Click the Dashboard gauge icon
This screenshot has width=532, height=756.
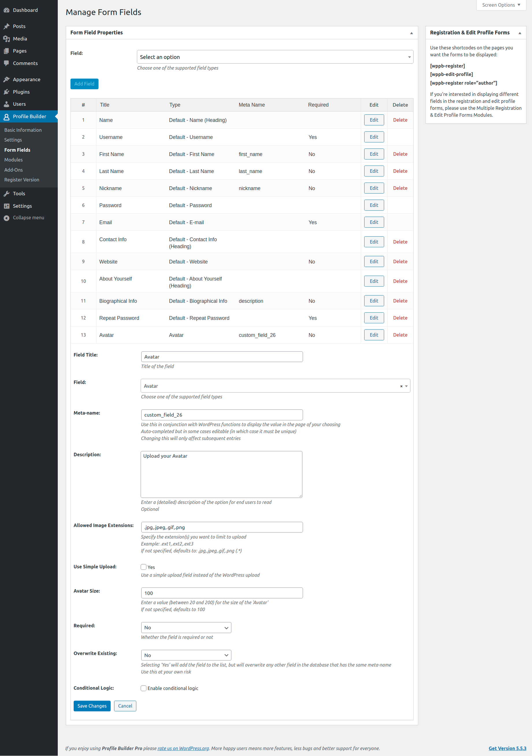[7, 10]
